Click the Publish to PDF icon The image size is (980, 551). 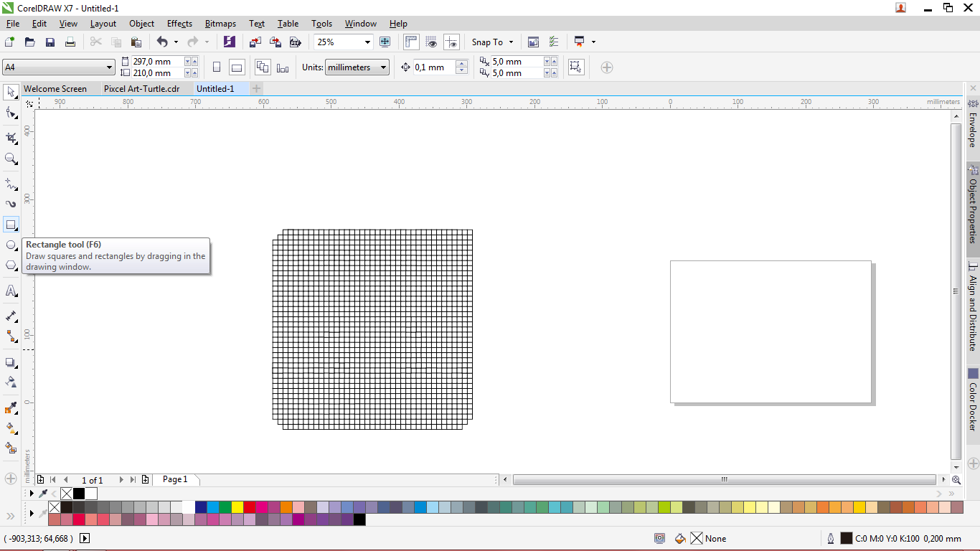[x=294, y=42]
